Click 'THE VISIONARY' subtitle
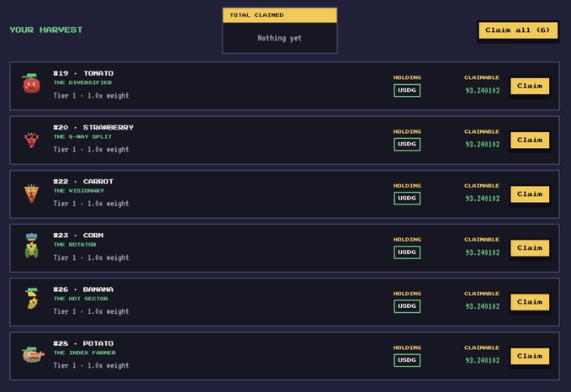This screenshot has width=571, height=392. [x=79, y=191]
